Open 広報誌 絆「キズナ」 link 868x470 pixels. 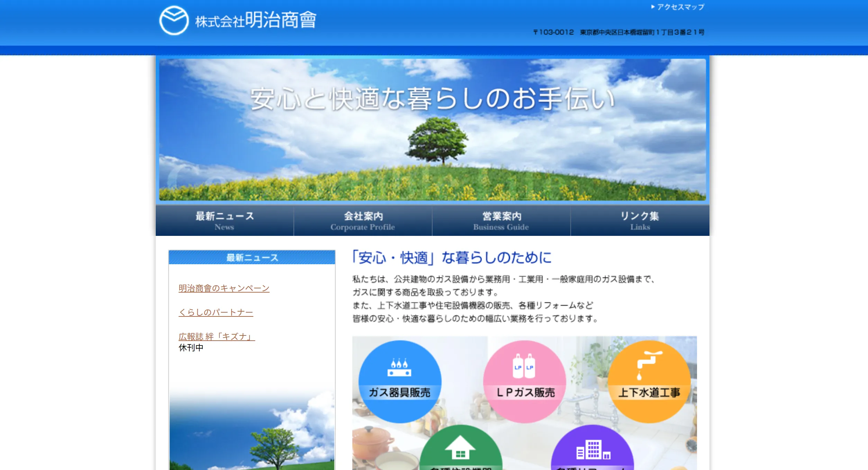217,337
